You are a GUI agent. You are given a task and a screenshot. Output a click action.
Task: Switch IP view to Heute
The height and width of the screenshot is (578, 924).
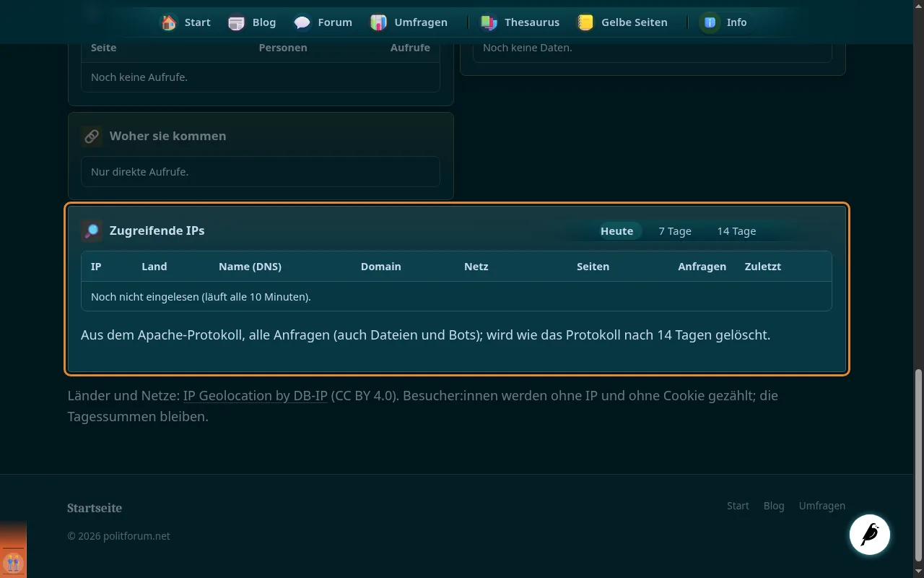pos(616,231)
